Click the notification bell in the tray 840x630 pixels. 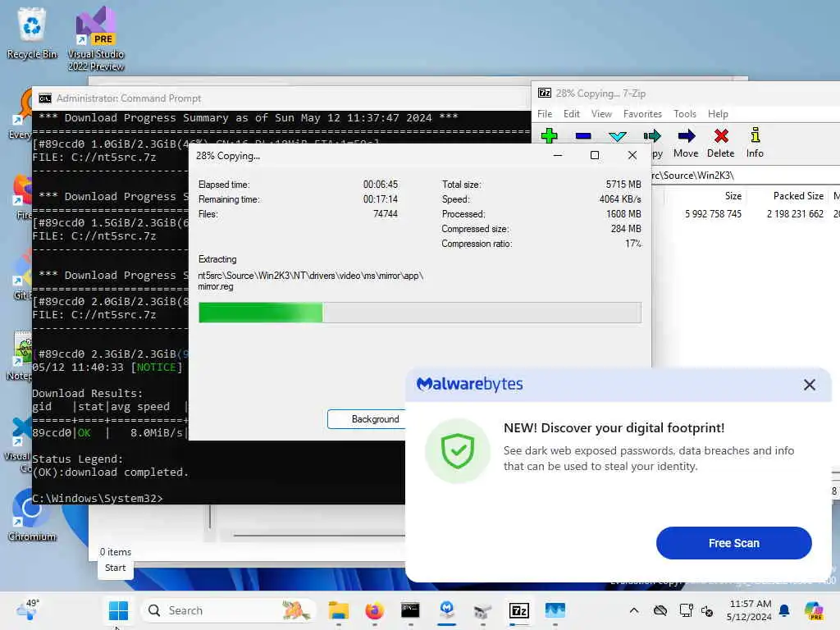[x=784, y=610]
